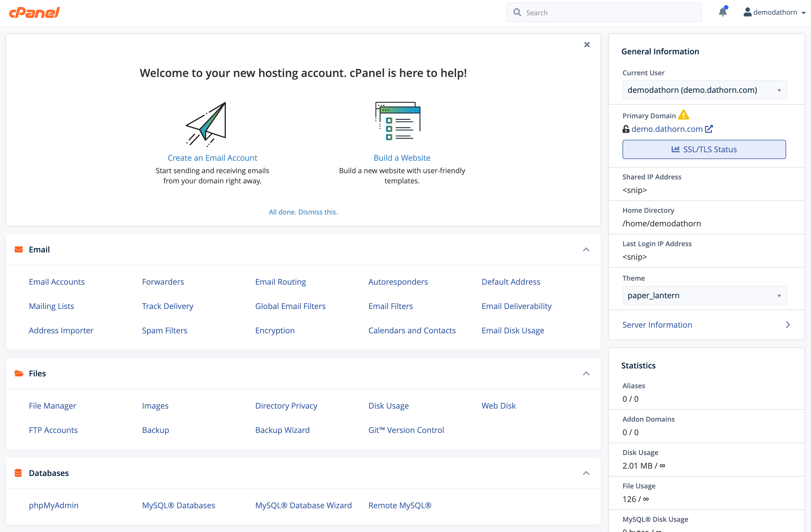811x532 pixels.
Task: Open Web Disk
Action: [x=498, y=405]
